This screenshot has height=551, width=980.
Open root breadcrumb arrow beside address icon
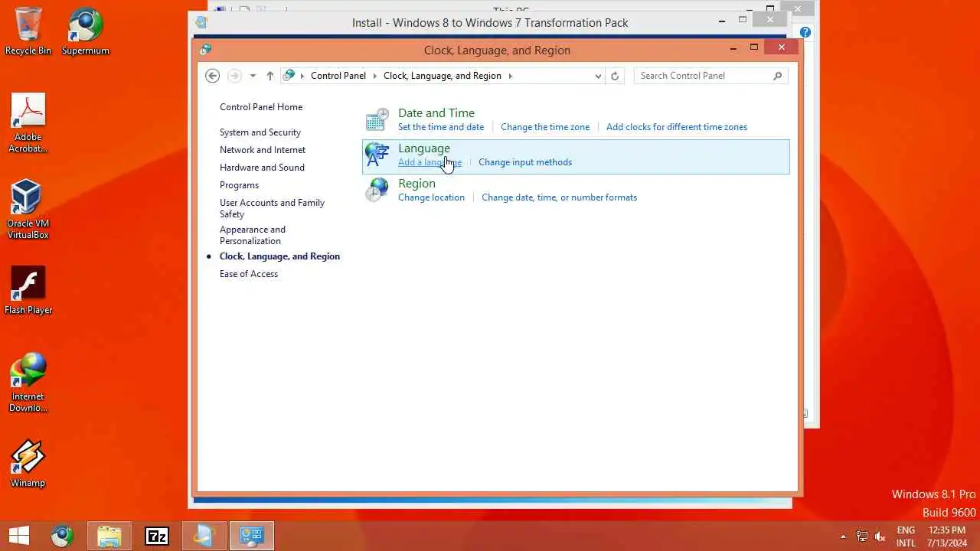point(302,76)
